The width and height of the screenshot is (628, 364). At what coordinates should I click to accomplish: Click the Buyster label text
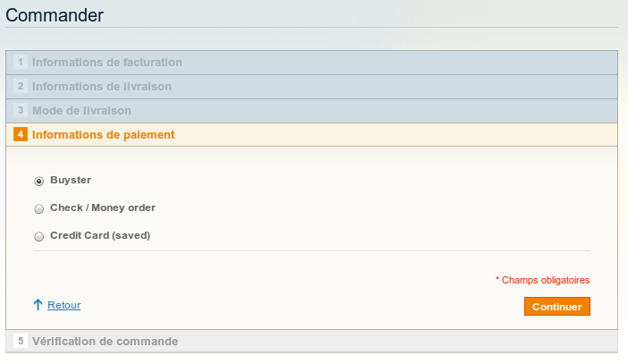[71, 180]
